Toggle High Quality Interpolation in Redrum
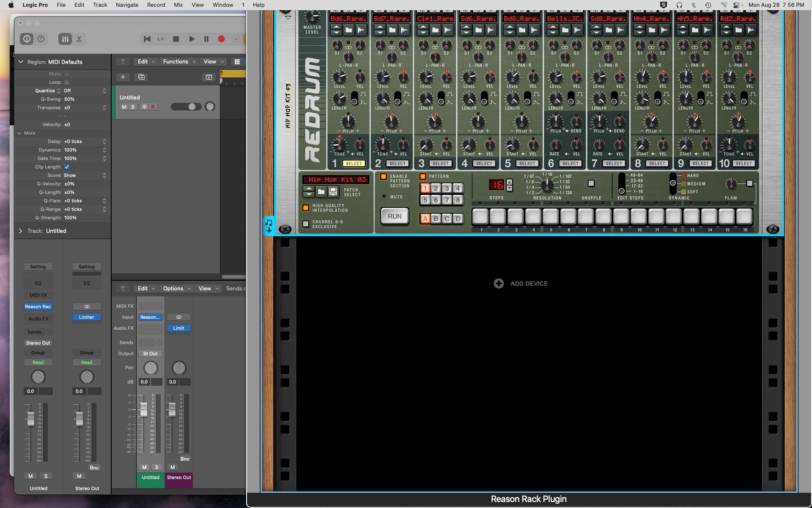Screen dimensions: 812x508 point(306,208)
